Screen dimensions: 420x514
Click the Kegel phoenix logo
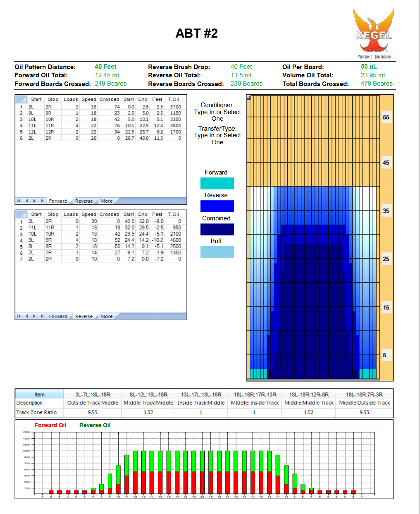coord(373,33)
